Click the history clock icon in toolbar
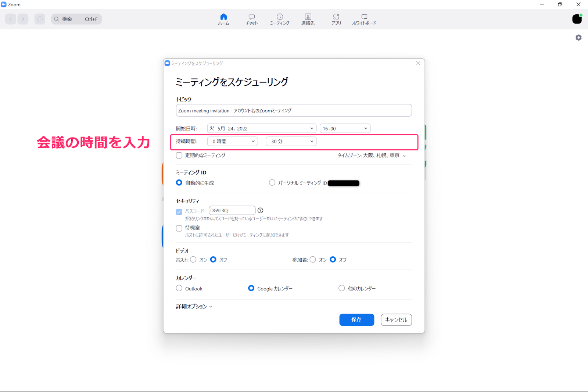 click(40, 19)
